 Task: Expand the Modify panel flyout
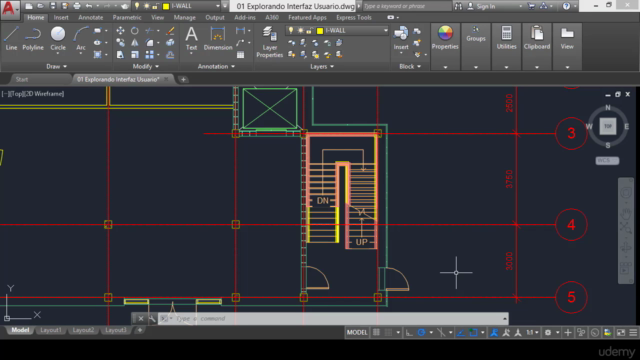[x=146, y=66]
